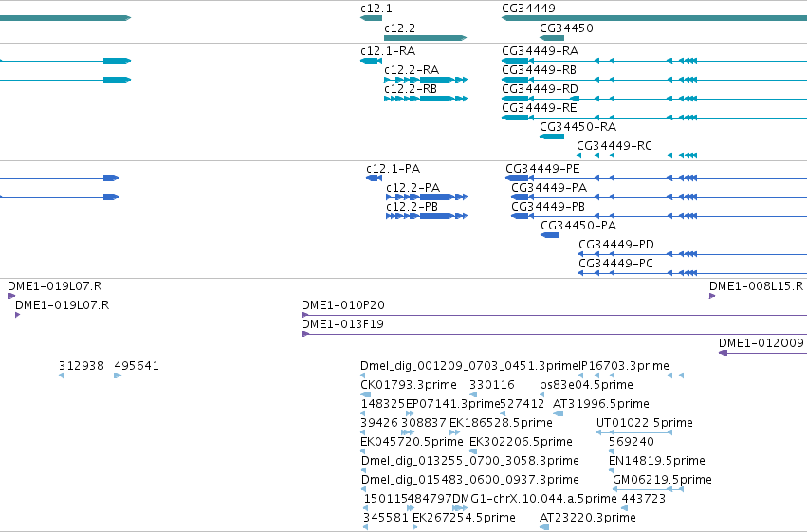Click the CG34449-RD transcript label

tap(540, 89)
